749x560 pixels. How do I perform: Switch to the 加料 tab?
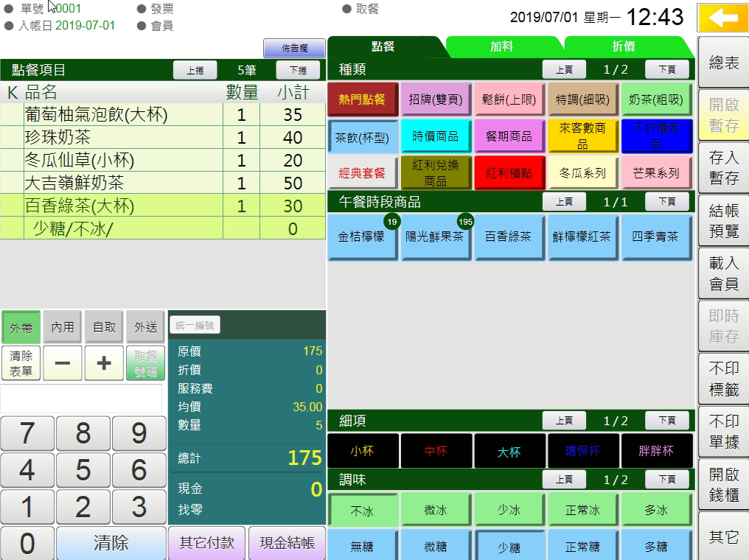click(x=502, y=46)
